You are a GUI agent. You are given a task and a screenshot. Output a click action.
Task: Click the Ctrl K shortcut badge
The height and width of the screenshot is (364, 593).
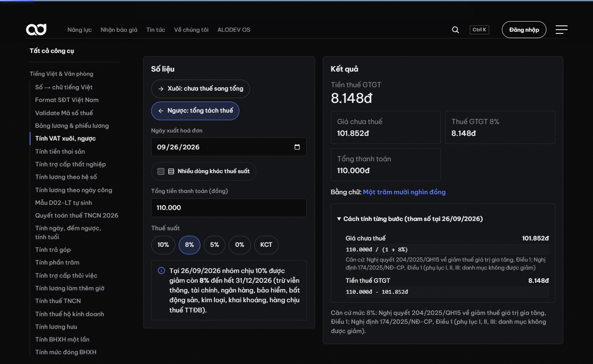point(479,30)
